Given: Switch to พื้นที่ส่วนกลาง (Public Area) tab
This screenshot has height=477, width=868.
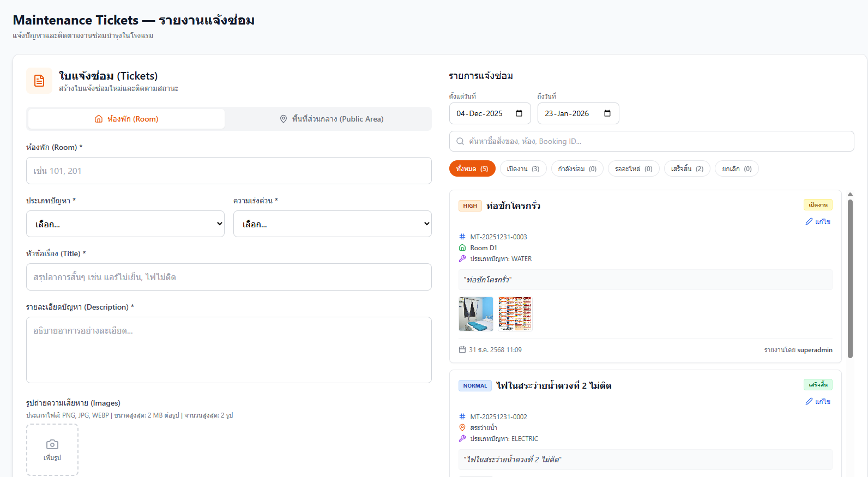Looking at the screenshot, I should pyautogui.click(x=331, y=119).
